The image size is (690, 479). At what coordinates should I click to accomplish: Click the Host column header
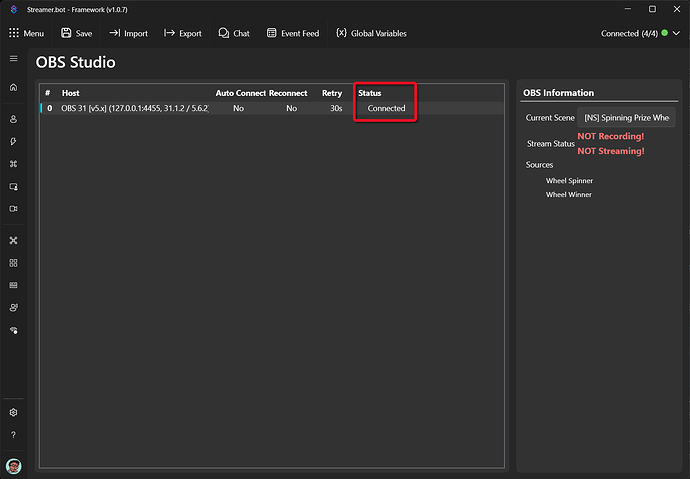(x=70, y=93)
